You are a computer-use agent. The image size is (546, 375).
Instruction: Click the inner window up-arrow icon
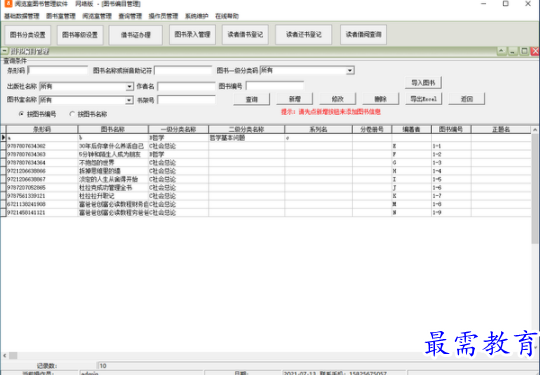pyautogui.click(x=501, y=51)
